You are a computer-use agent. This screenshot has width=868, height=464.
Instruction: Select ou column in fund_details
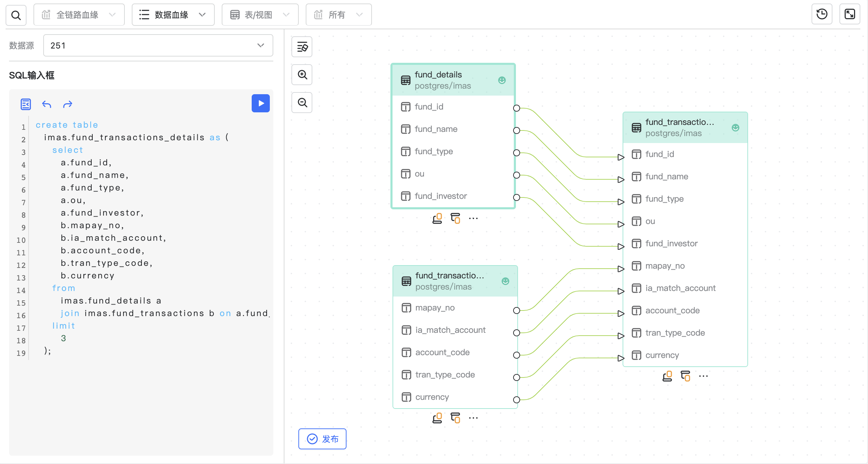point(453,174)
